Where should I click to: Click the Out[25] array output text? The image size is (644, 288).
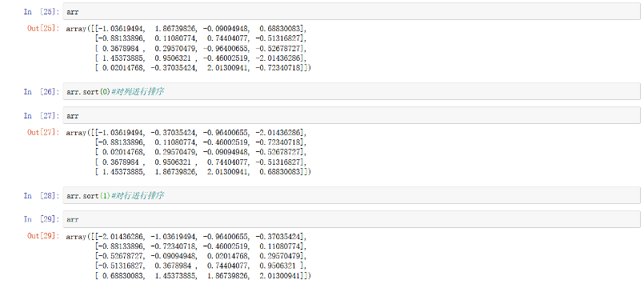tap(188, 48)
